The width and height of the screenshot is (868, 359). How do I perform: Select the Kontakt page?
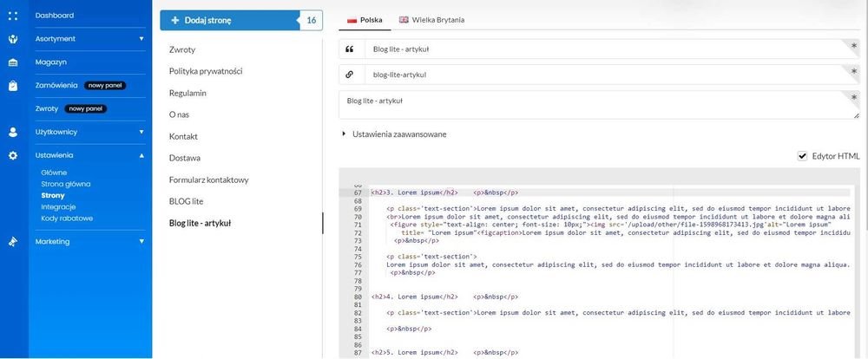(x=183, y=136)
